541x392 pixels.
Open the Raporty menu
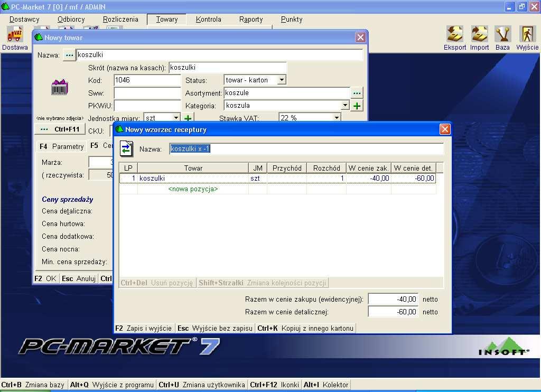[251, 20]
